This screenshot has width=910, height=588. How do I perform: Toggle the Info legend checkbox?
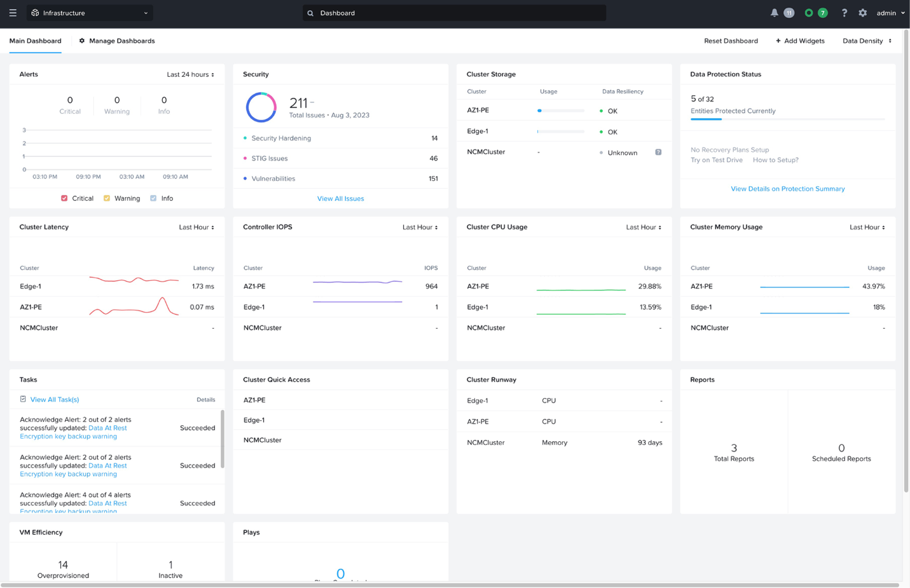point(153,198)
